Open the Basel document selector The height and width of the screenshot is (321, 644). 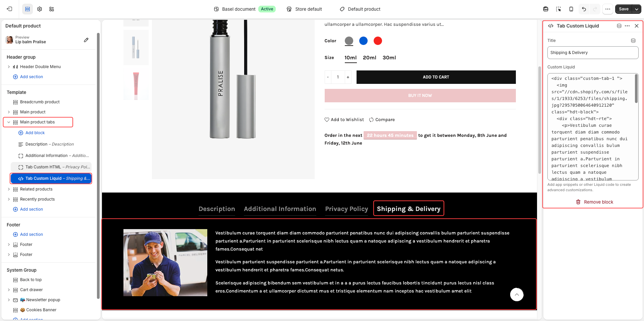pos(245,9)
